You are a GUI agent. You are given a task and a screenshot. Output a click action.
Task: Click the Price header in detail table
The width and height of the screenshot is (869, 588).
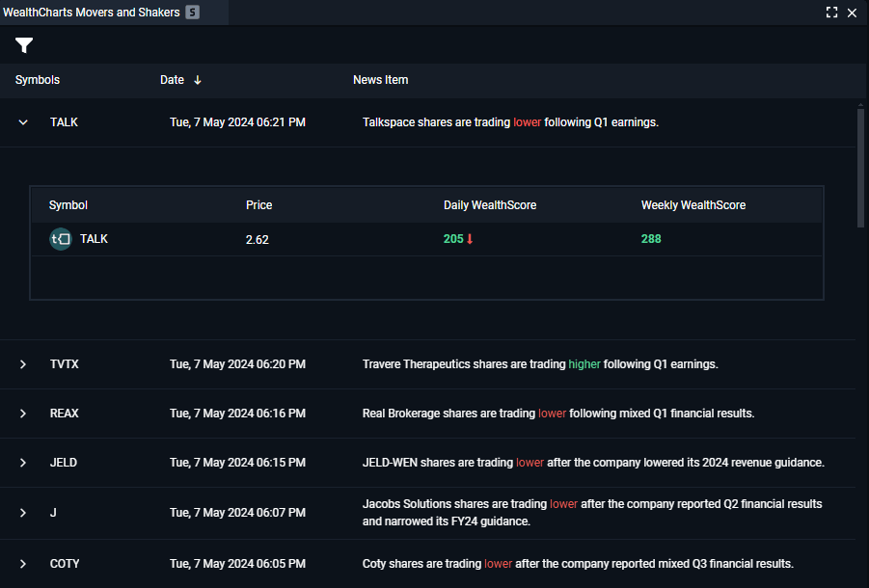click(258, 205)
